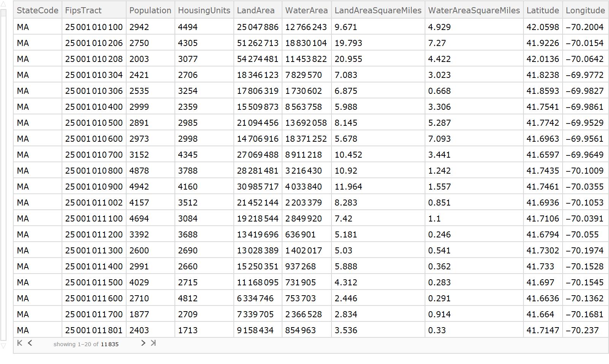
Task: Jump to the last page of rows
Action: point(153,343)
